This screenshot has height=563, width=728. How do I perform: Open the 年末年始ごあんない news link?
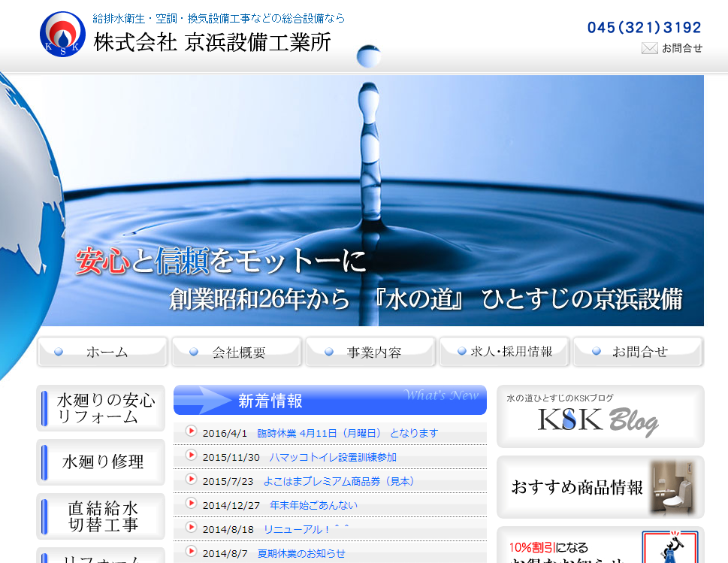(314, 505)
